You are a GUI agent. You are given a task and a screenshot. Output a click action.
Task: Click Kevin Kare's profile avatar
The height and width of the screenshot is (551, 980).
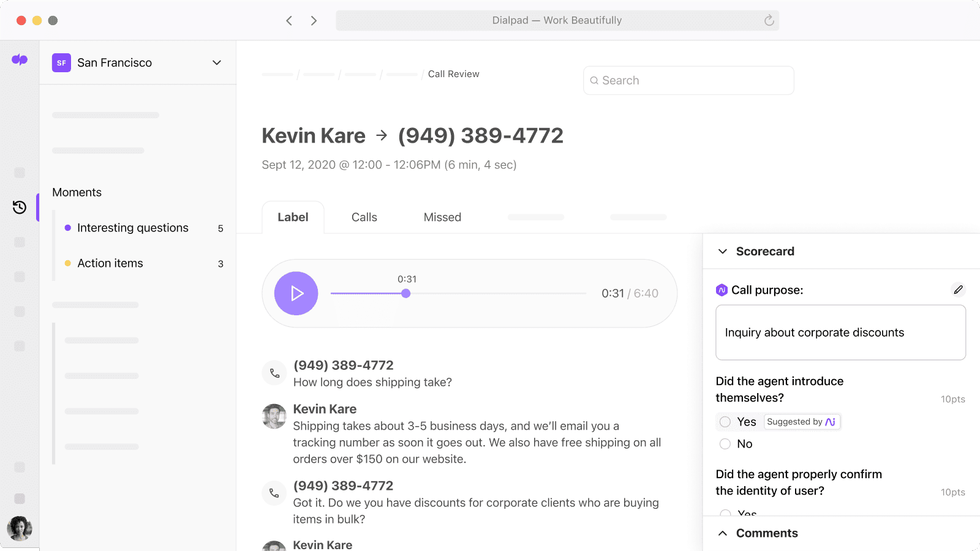coord(274,416)
